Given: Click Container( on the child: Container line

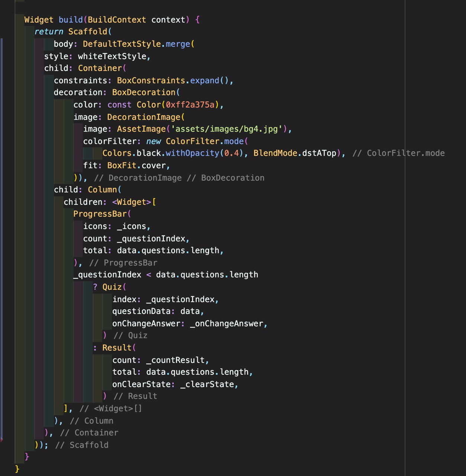Looking at the screenshot, I should (x=102, y=68).
